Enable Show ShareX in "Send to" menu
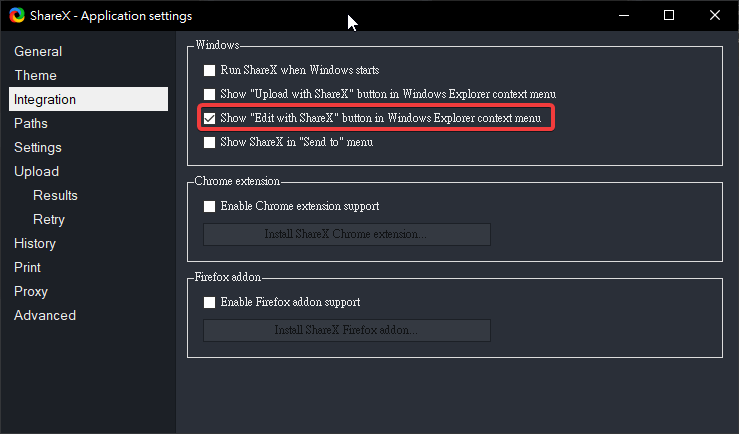Viewport: 739px width, 434px height. [x=209, y=143]
